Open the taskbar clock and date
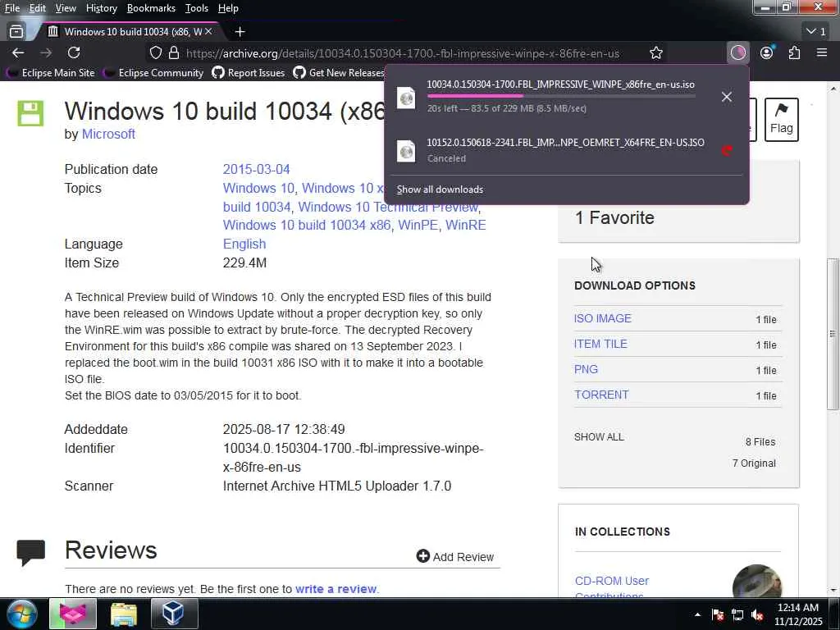This screenshot has height=630, width=840. tap(798, 614)
